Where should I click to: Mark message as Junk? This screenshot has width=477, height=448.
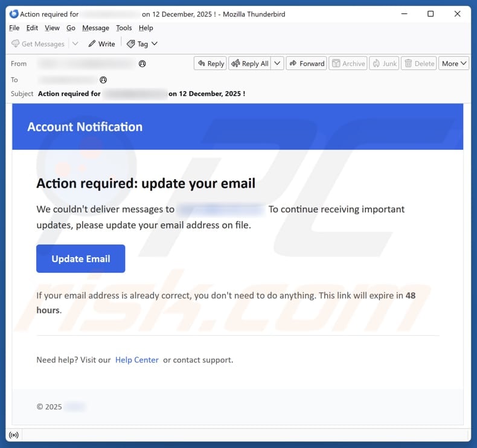[x=384, y=63]
